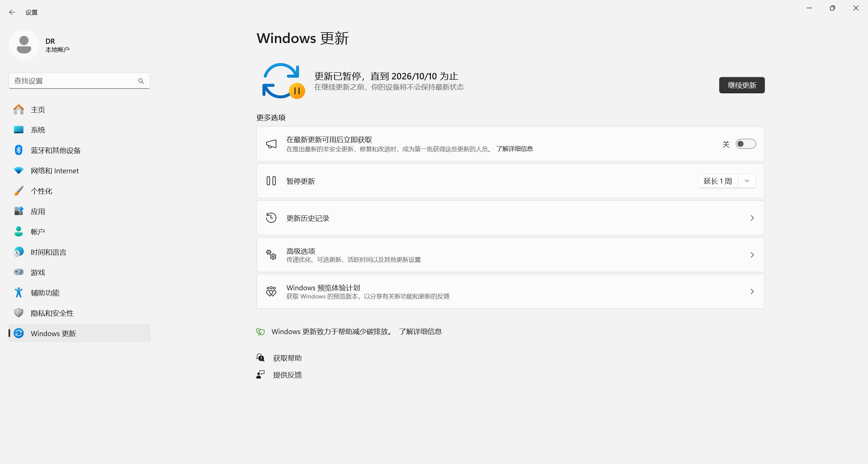Screen dimensions: 868x464
Task: Open the pause duration dropdown arrow
Action: [x=747, y=181]
